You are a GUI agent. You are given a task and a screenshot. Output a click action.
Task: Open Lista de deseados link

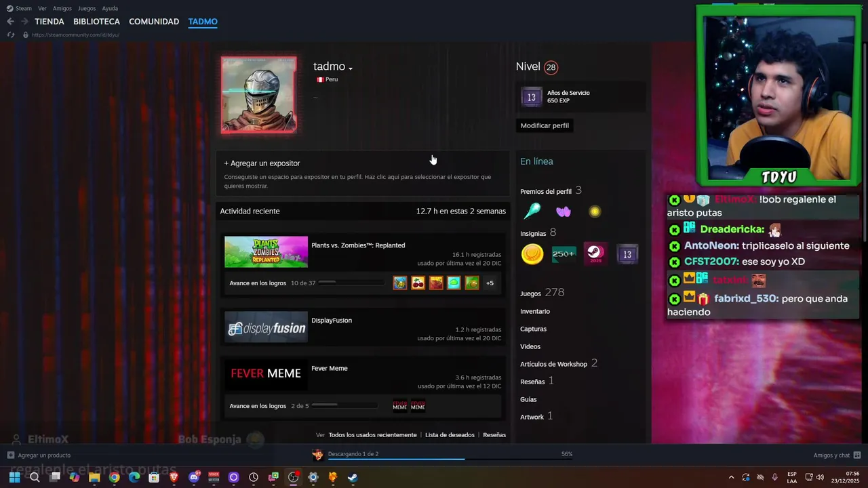click(x=450, y=435)
